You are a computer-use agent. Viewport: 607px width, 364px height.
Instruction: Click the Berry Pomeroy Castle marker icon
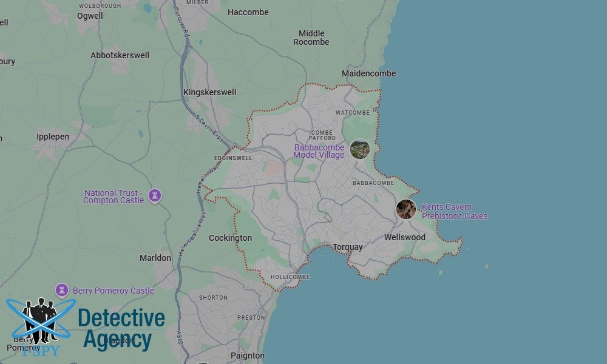point(61,289)
